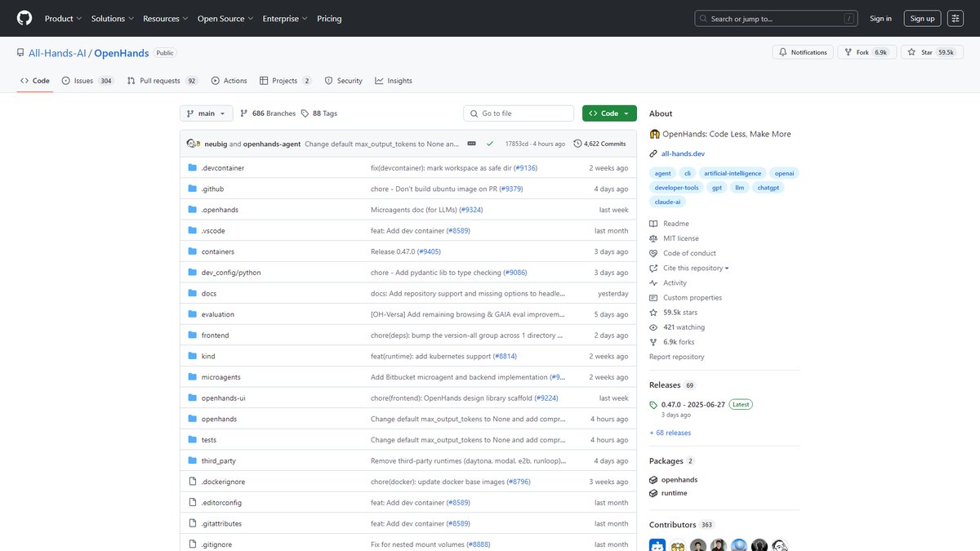Image resolution: width=980 pixels, height=551 pixels.
Task: Open the Open Source menu
Action: pyautogui.click(x=225, y=18)
